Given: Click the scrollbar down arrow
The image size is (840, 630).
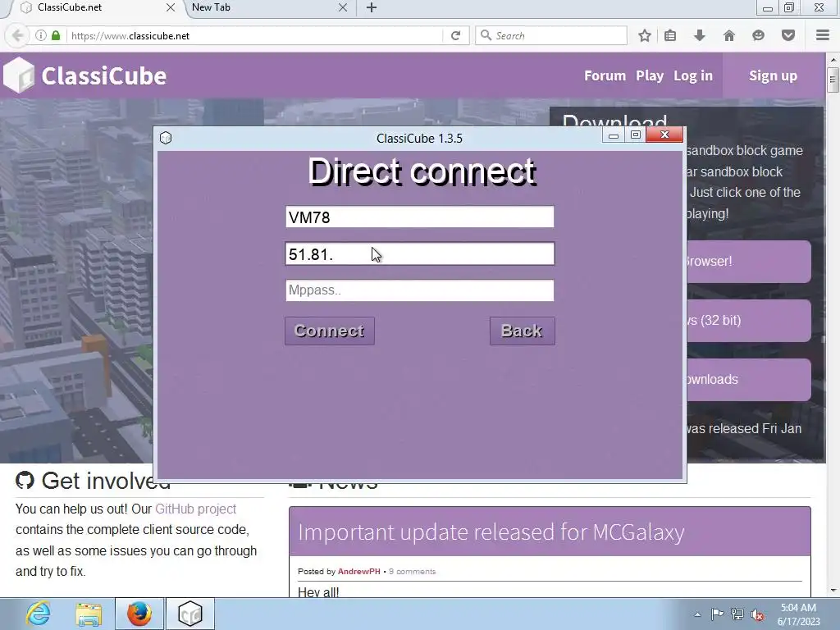Looking at the screenshot, I should click(x=832, y=591).
